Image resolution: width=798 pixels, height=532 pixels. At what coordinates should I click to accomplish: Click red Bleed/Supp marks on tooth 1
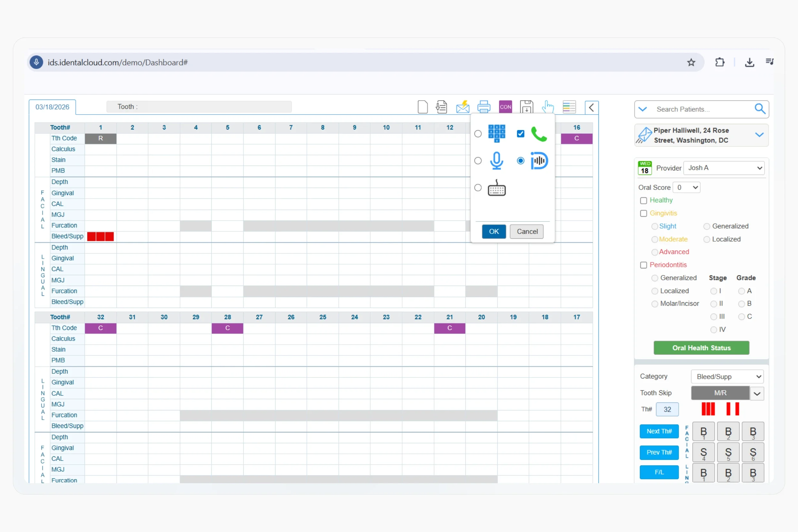(101, 236)
